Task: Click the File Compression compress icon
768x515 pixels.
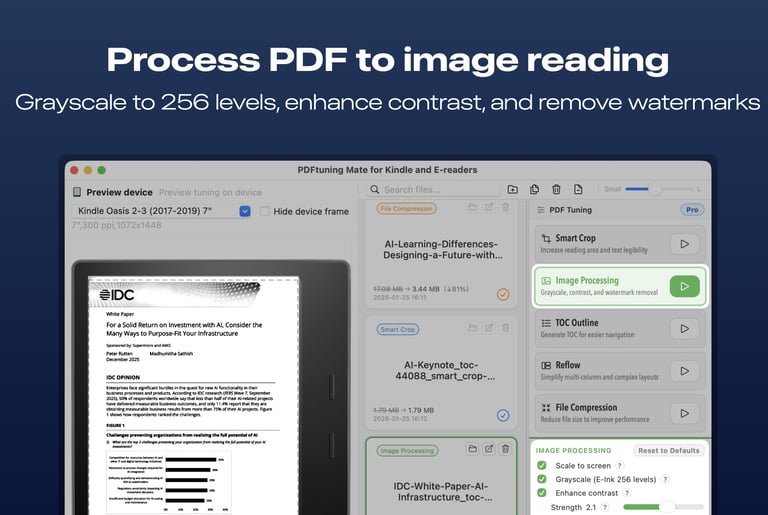Action: pos(546,408)
